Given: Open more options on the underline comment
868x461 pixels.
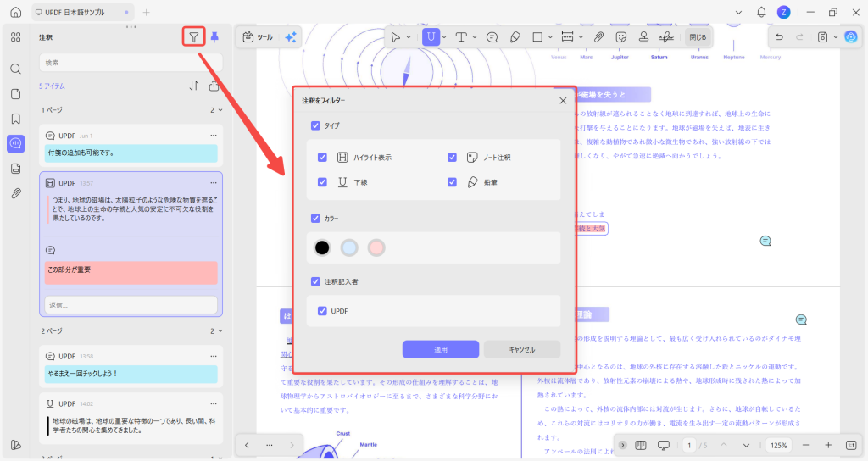Looking at the screenshot, I should click(214, 404).
